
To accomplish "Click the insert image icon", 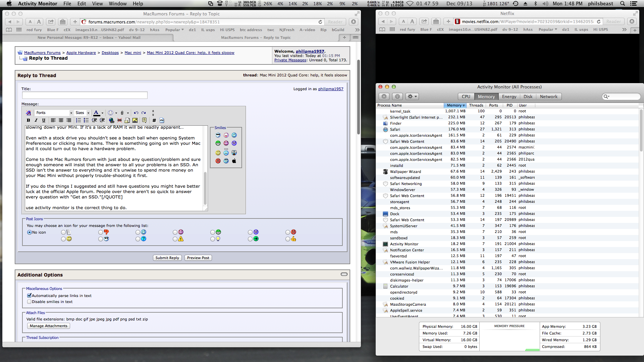I will [135, 120].
